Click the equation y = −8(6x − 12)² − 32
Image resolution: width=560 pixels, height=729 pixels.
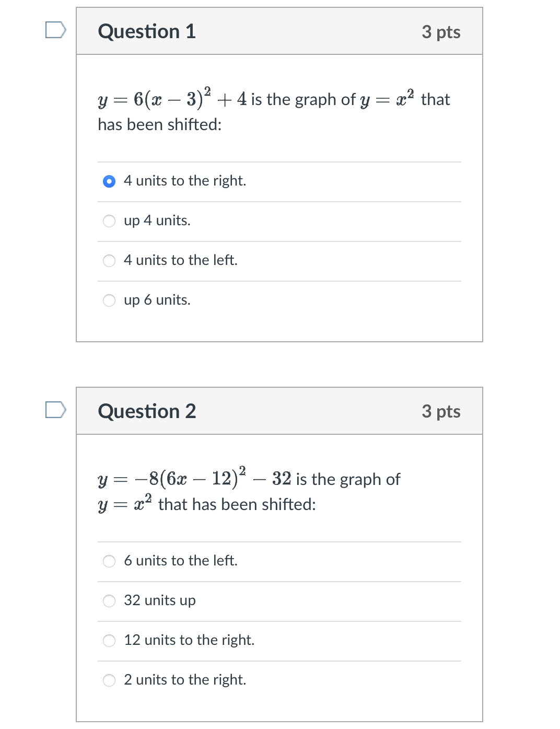(194, 478)
